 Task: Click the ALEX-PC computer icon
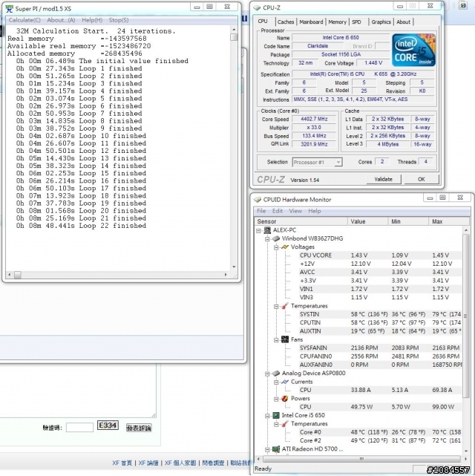click(267, 230)
